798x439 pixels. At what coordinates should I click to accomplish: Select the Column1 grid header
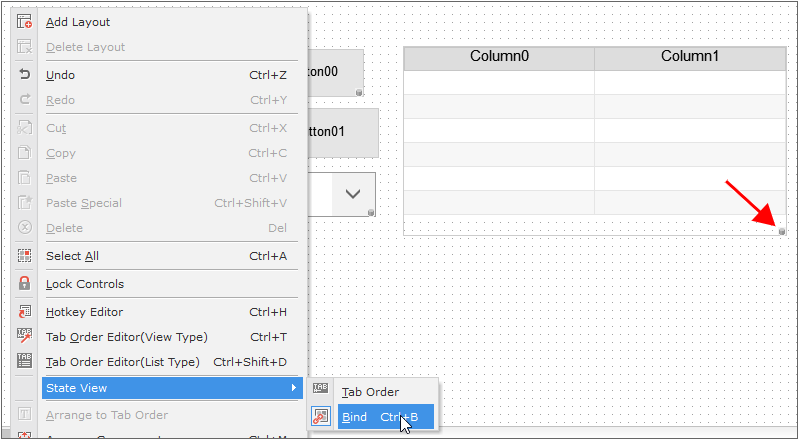pyautogui.click(x=690, y=57)
